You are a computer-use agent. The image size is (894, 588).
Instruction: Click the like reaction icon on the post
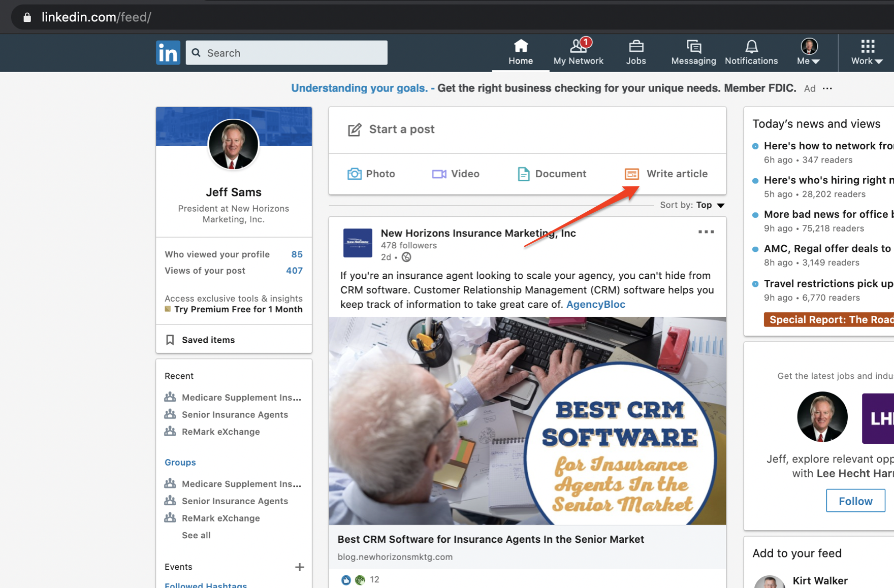coord(346,580)
